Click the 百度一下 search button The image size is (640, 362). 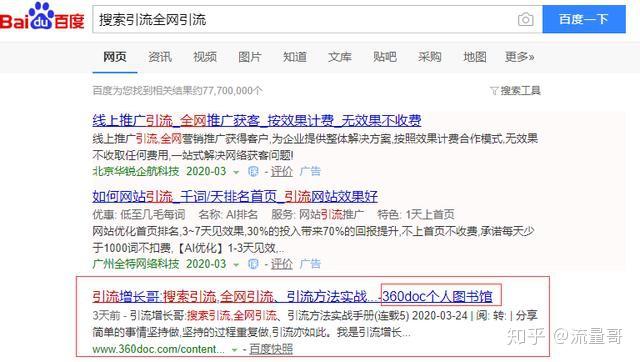pyautogui.click(x=584, y=19)
